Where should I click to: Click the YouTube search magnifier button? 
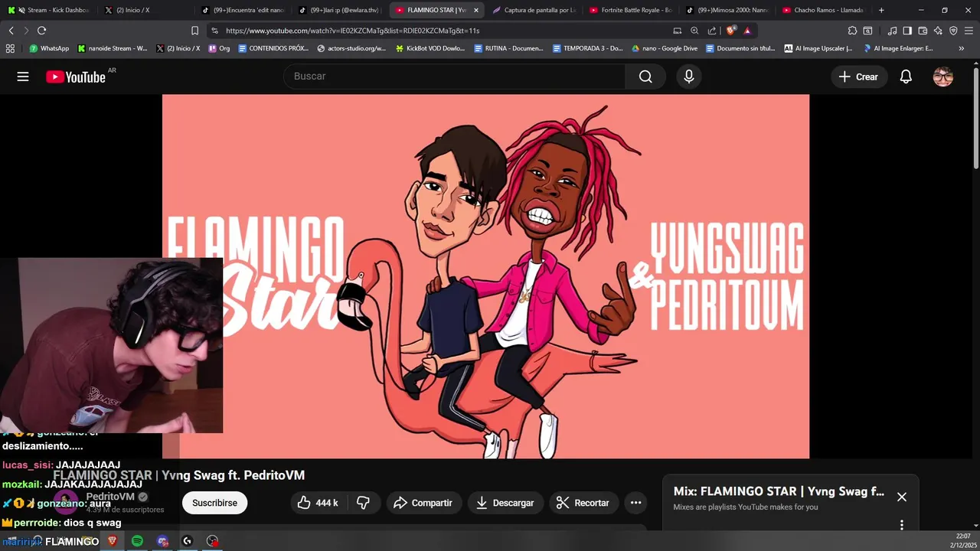pos(645,77)
